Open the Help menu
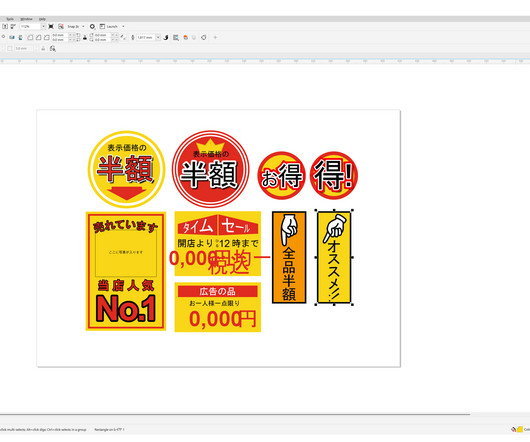 click(42, 19)
